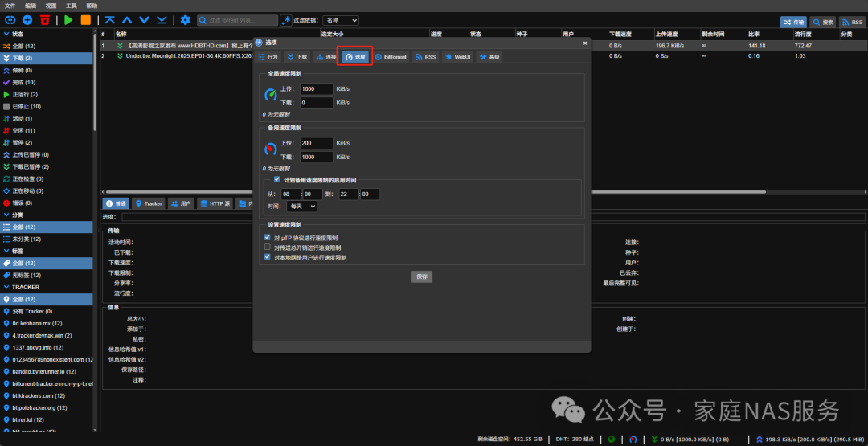
Task: Open the 文件 menu
Action: (x=10, y=6)
